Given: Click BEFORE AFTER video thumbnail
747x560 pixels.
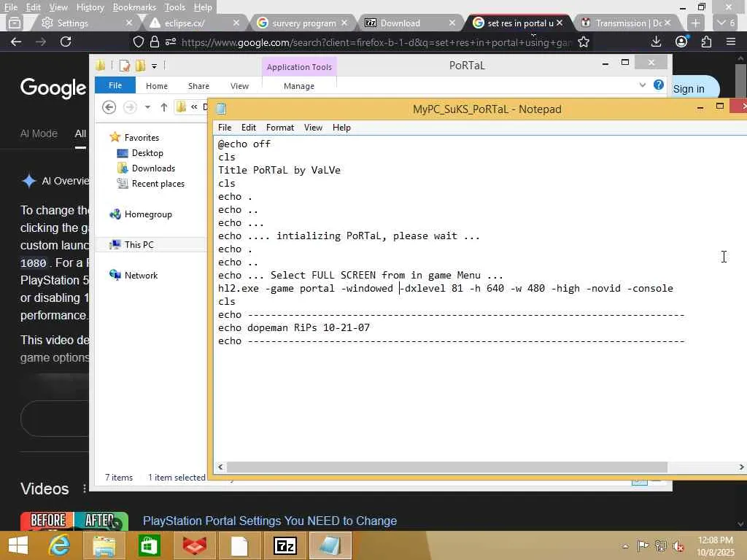Looking at the screenshot, I should tap(74, 521).
